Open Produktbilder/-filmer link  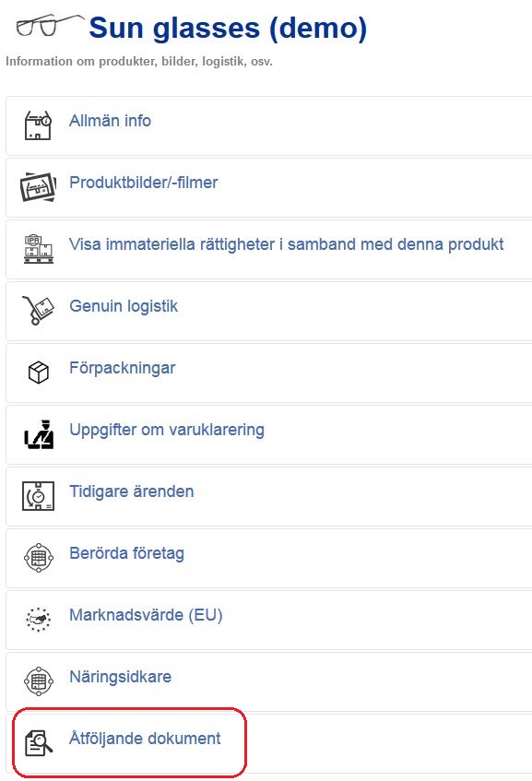point(144,183)
